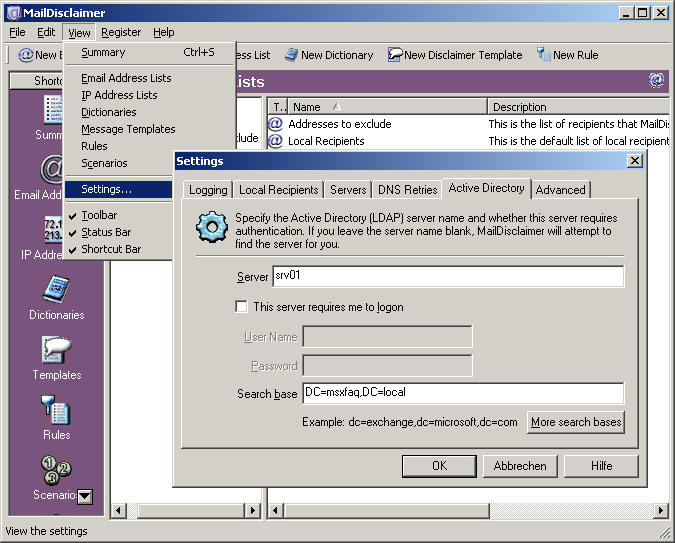The height and width of the screenshot is (543, 675).
Task: Open the File menu
Action: (17, 32)
